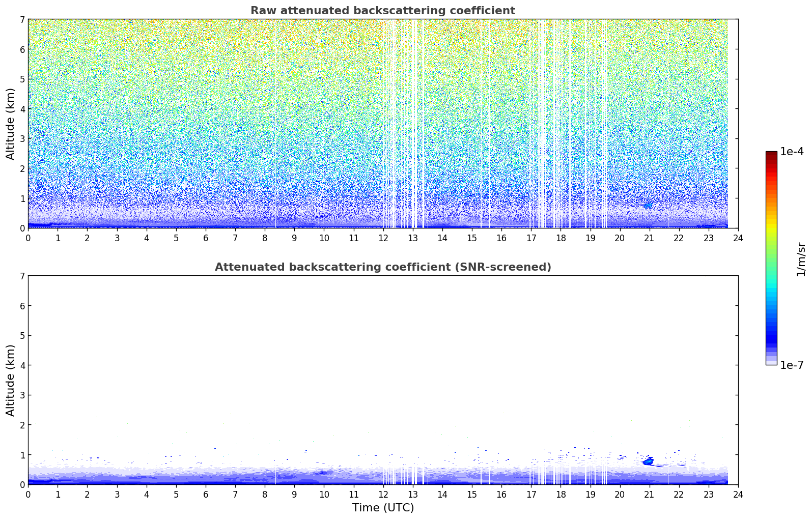The height and width of the screenshot is (519, 812).
Task: Click the bottom plot y-axis tick '5'
Action: pyautogui.click(x=22, y=335)
